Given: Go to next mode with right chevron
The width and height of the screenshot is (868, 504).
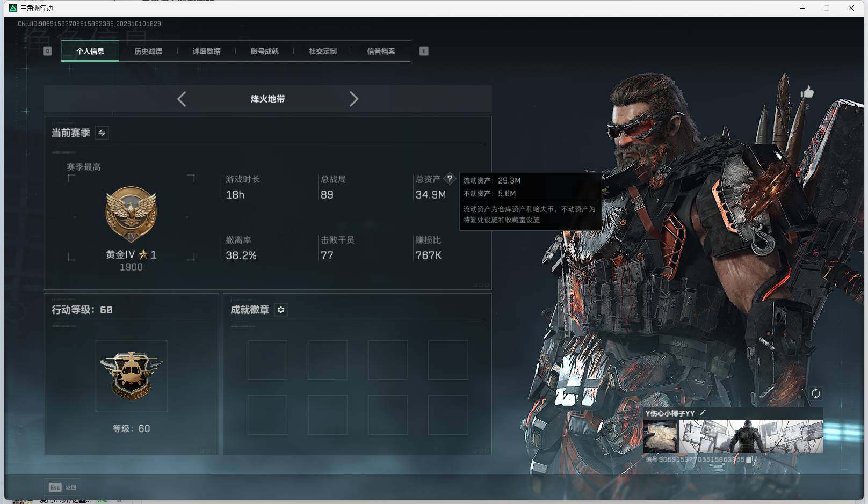Looking at the screenshot, I should pyautogui.click(x=353, y=99).
